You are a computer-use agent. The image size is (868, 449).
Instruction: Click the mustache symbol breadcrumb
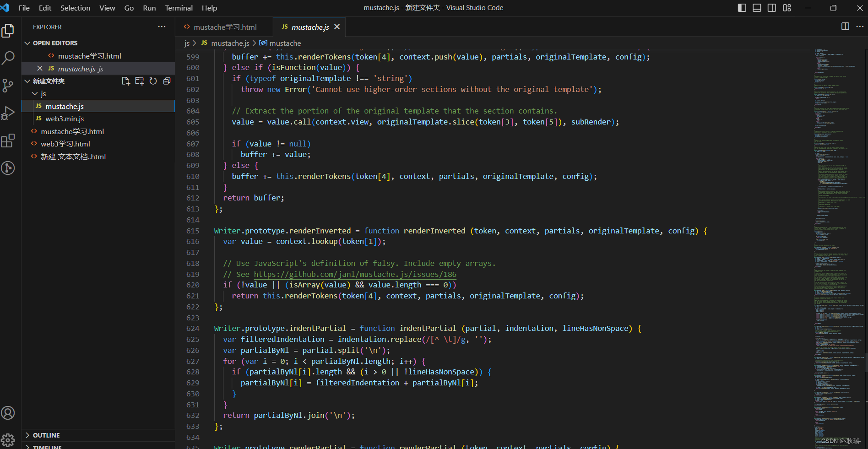click(280, 43)
